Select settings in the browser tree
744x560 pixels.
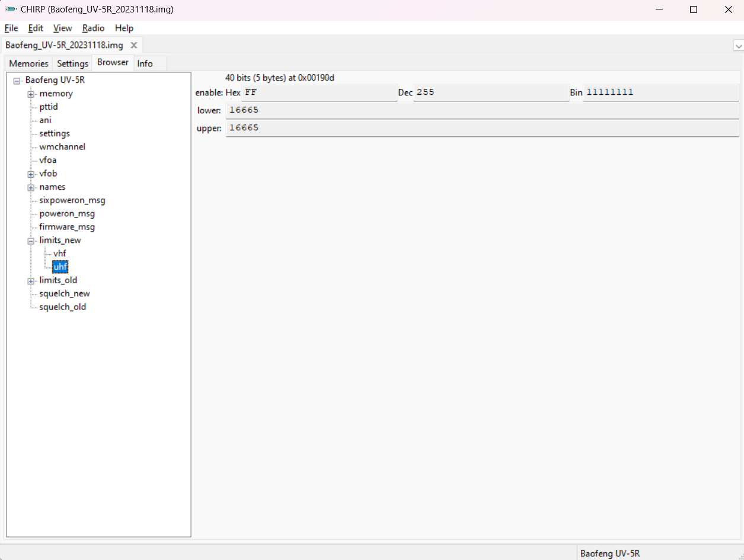coord(55,133)
